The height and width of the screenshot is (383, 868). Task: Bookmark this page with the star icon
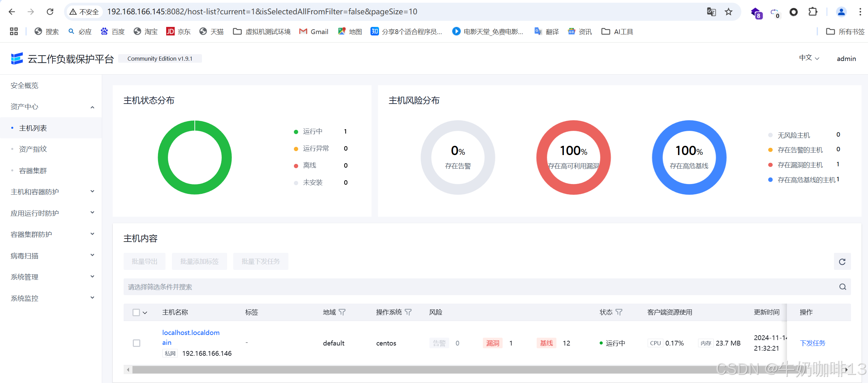point(728,12)
